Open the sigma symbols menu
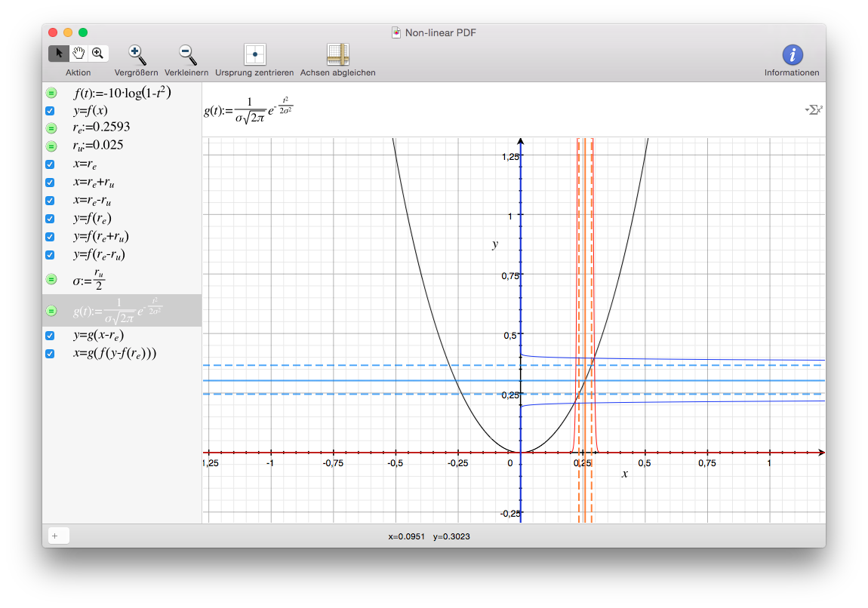Screen dimensions: 868x608 click(x=813, y=110)
